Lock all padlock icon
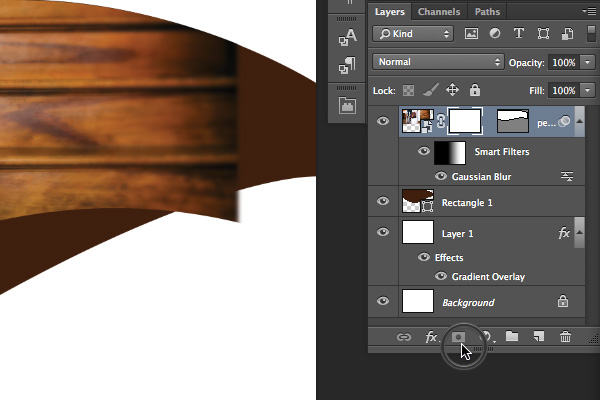600x400 pixels. [x=475, y=90]
